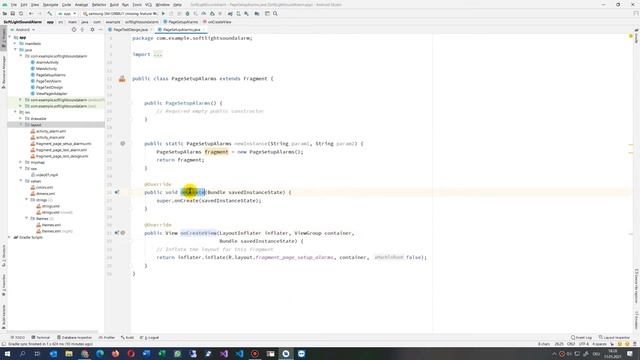Select AlarmActivity class in project tree
The width and height of the screenshot is (640, 360).
pos(47,62)
